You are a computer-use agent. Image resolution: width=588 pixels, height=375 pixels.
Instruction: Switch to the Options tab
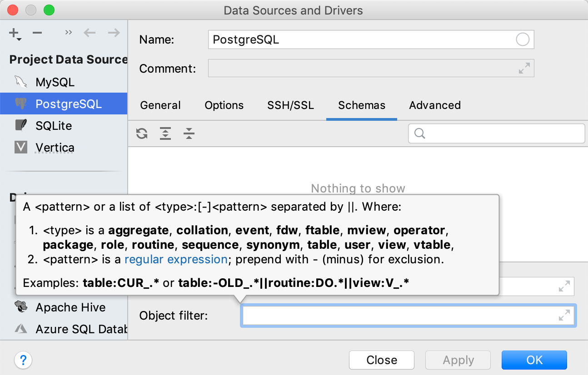pyautogui.click(x=224, y=105)
